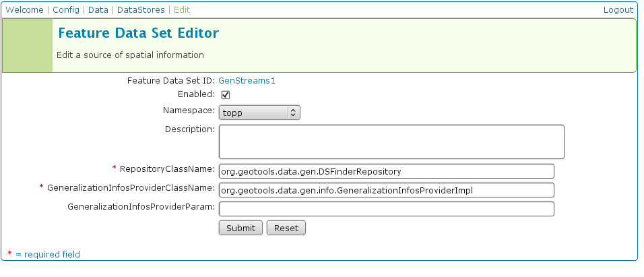
Task: Navigate to the Data breadcrumb link
Action: [98, 10]
